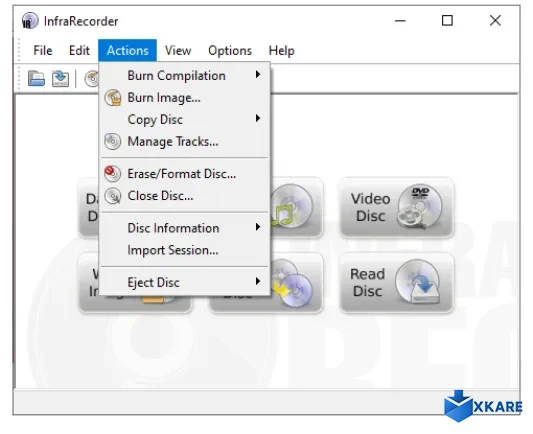Click the InfraRecorder app icon in title bar
Screen dimensions: 533x434
pos(30,21)
